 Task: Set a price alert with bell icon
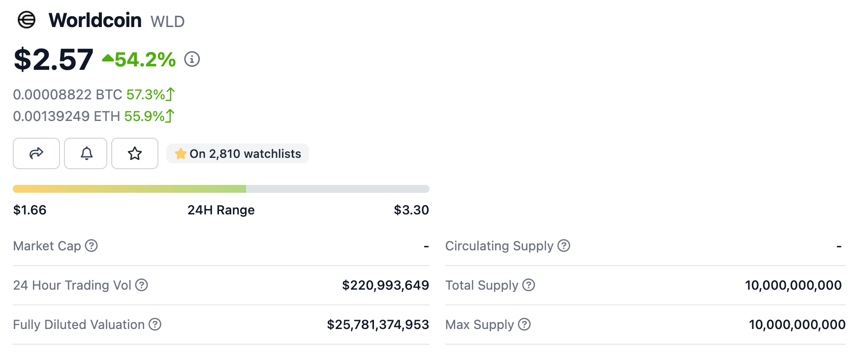coord(86,153)
